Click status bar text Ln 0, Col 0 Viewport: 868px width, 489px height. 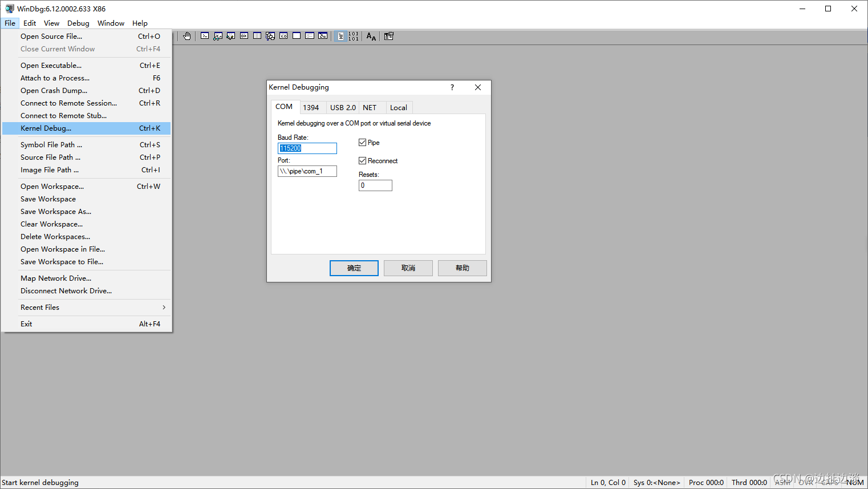608,483
